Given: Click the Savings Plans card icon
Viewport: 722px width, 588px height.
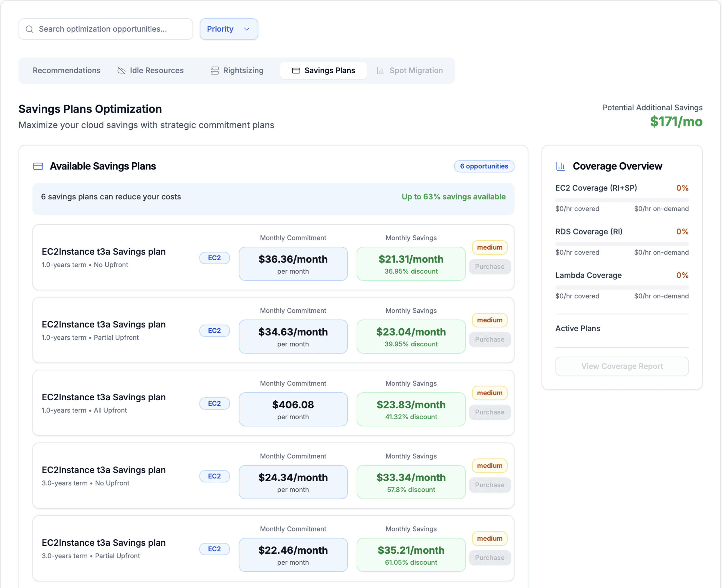Looking at the screenshot, I should [296, 70].
